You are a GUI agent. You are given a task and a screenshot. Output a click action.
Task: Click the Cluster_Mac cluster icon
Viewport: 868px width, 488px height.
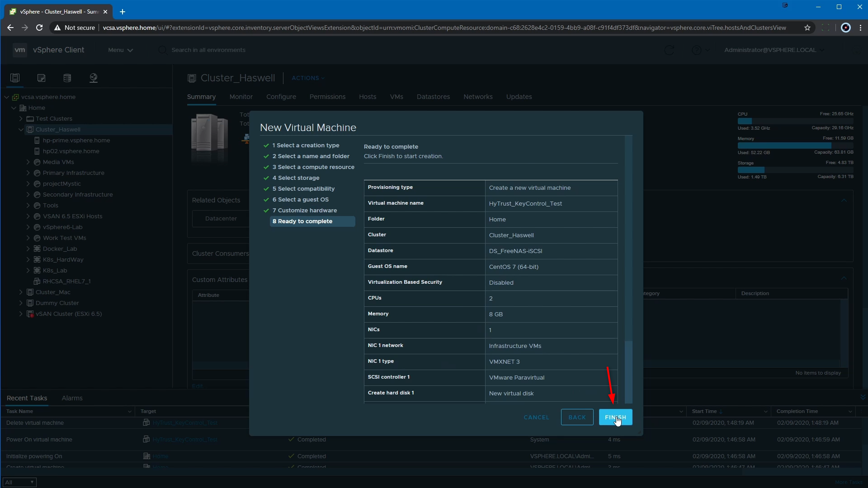pos(30,292)
